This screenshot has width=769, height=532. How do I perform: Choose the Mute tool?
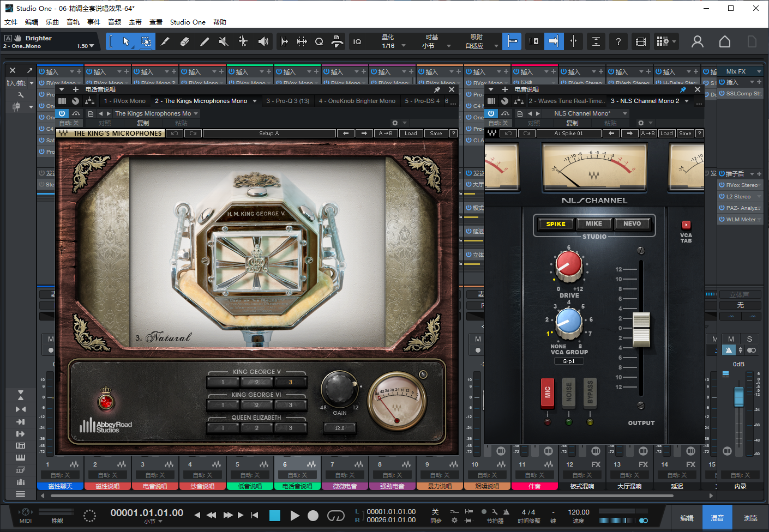(223, 41)
